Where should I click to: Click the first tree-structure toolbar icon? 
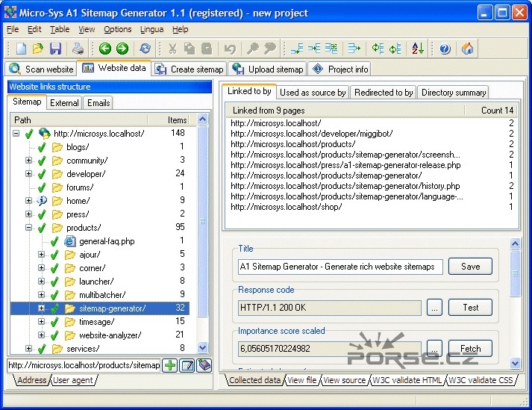[x=297, y=49]
